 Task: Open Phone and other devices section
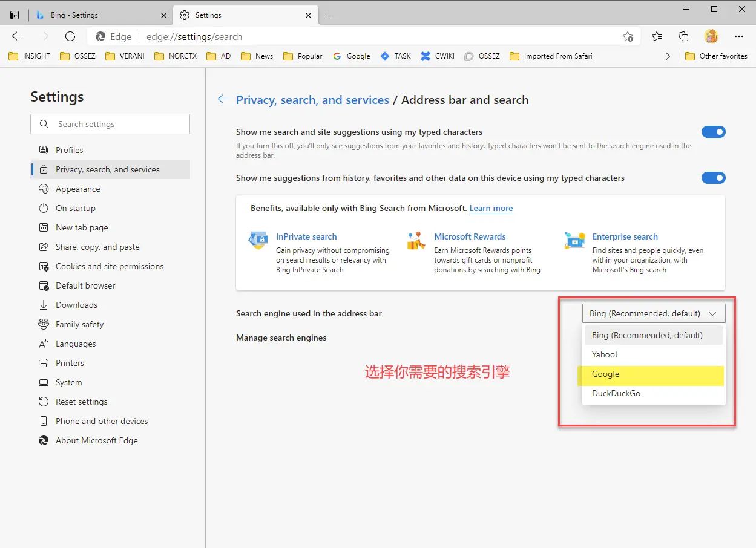click(x=110, y=421)
